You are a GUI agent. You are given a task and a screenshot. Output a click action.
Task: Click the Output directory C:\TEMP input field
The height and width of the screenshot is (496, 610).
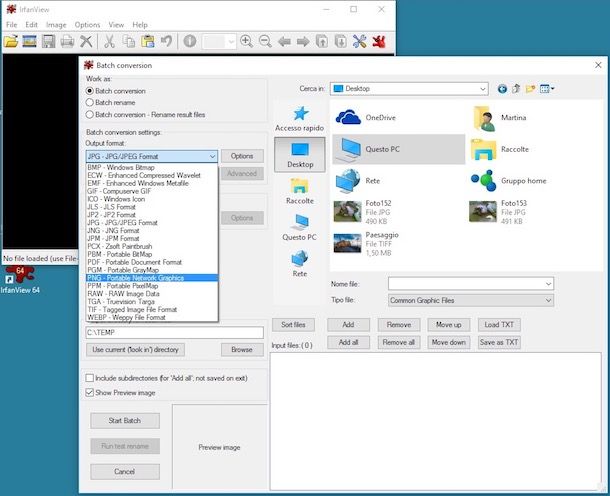[175, 332]
